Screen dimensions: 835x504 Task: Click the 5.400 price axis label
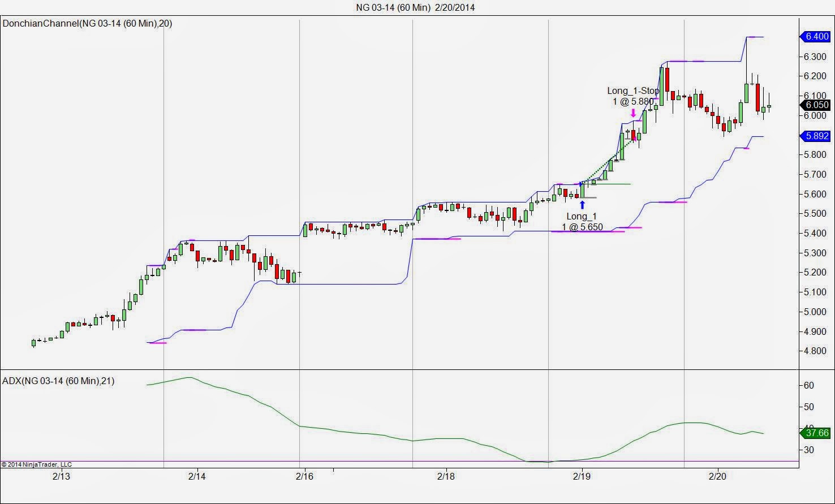(x=816, y=233)
